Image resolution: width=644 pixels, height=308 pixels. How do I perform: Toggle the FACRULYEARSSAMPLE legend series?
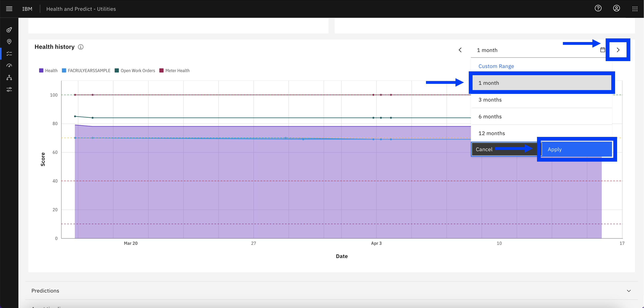[x=86, y=71]
